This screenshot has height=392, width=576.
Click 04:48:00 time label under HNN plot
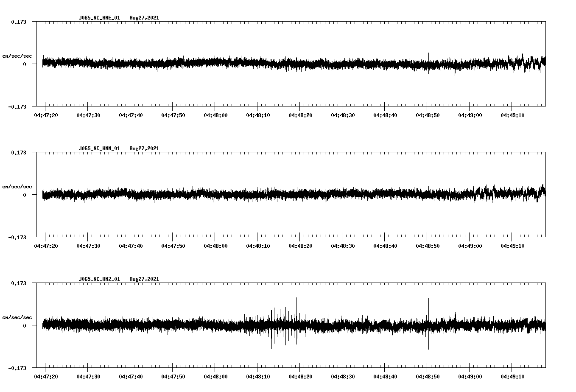pos(215,246)
